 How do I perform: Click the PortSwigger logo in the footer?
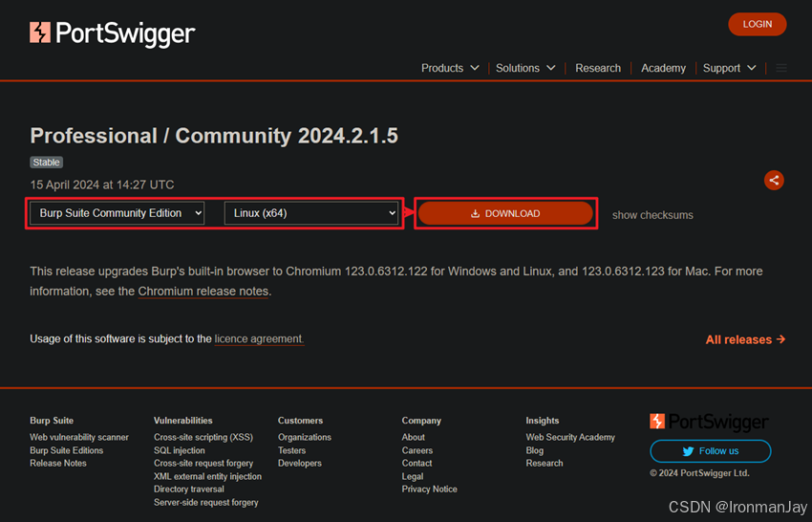coord(709,422)
